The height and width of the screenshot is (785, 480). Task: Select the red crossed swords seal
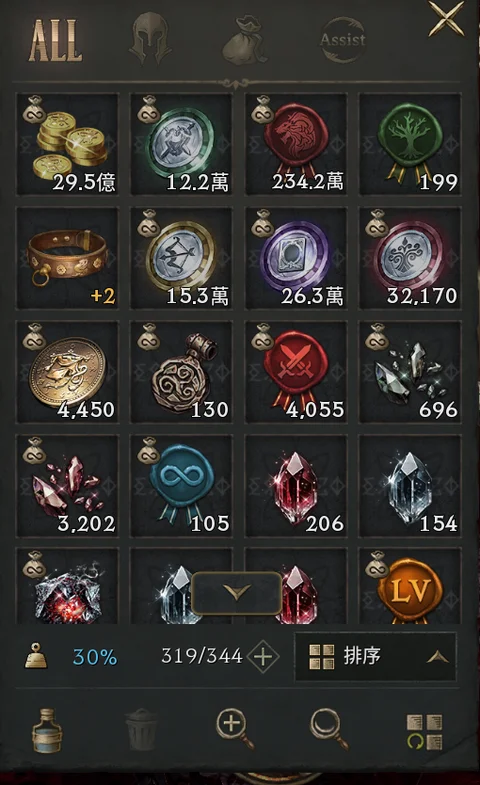pyautogui.click(x=296, y=372)
